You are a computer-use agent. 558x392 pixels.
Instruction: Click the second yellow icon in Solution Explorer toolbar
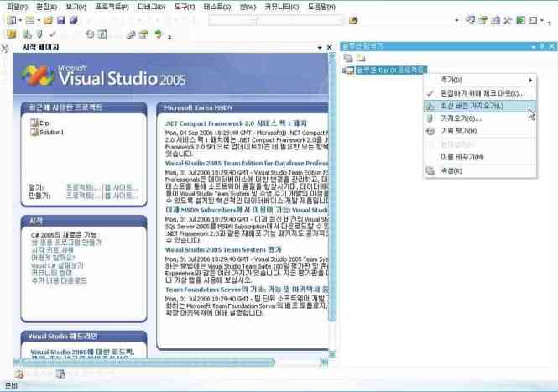[361, 58]
